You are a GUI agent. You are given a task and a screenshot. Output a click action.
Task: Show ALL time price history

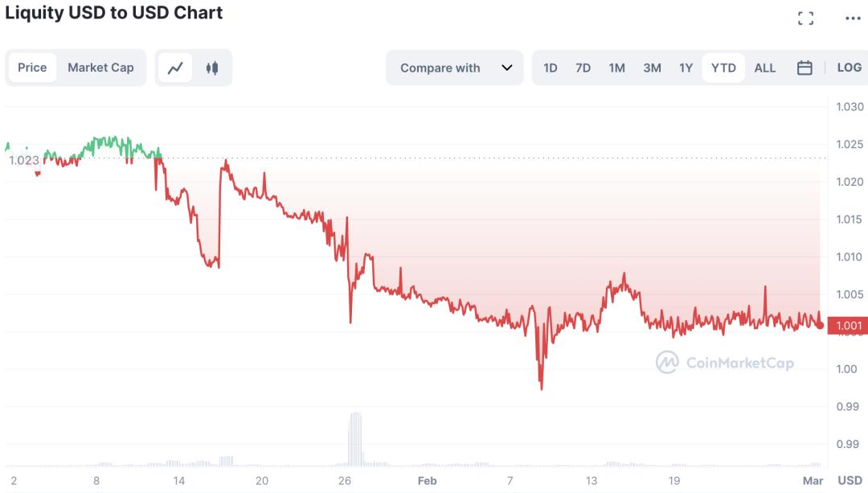[x=765, y=68]
